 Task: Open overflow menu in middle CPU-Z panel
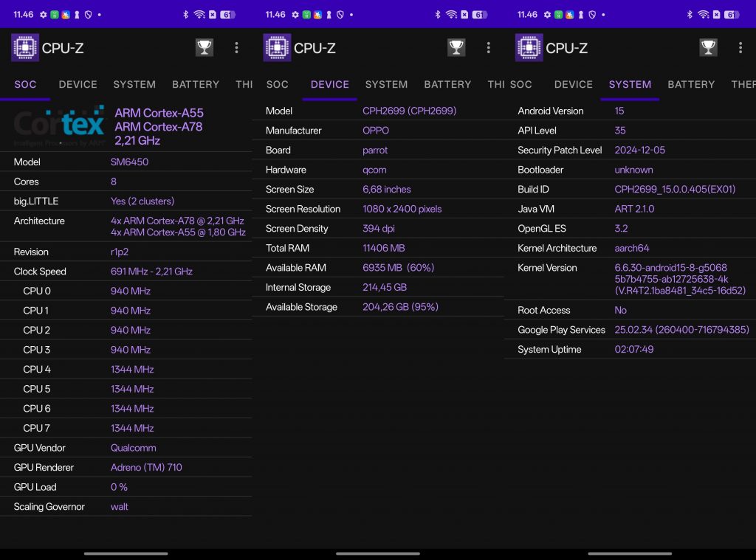489,47
